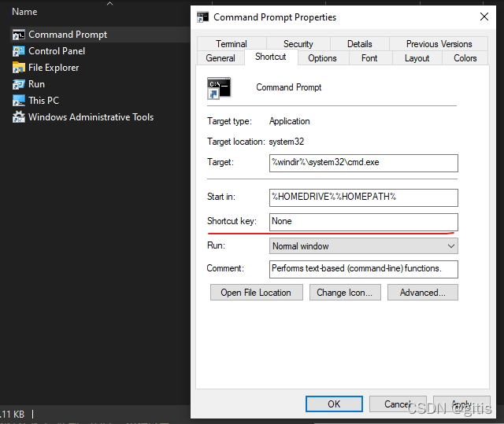Select the Control Panel shortcut icon
The width and height of the screenshot is (504, 424).
click(19, 51)
